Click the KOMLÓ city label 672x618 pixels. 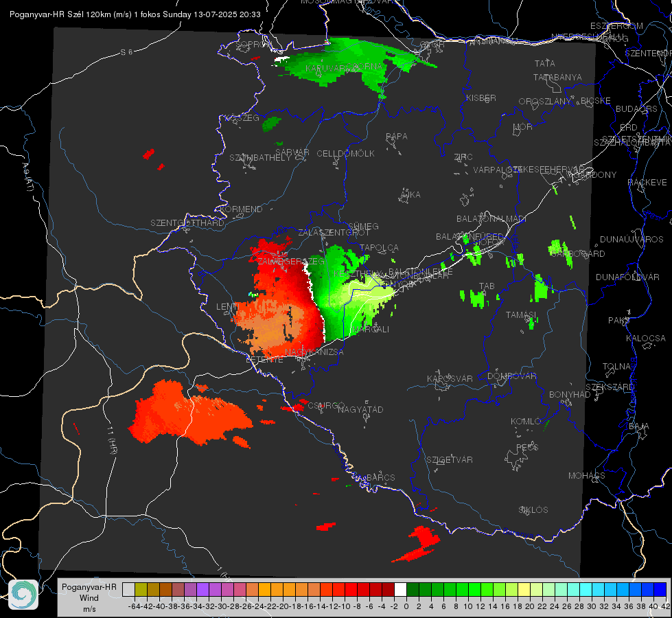coord(526,422)
